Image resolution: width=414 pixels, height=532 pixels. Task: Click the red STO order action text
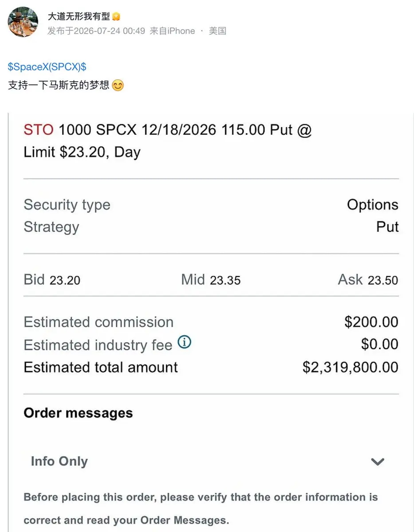pyautogui.click(x=39, y=130)
